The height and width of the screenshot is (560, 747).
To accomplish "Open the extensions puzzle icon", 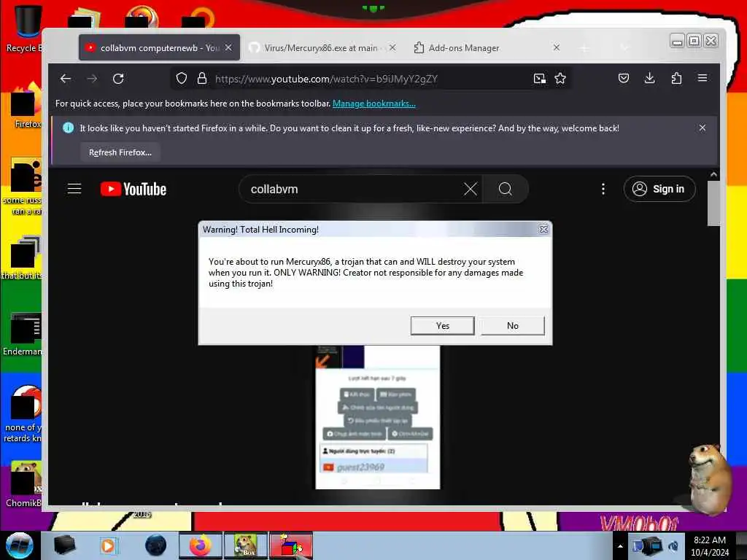I will point(676,78).
